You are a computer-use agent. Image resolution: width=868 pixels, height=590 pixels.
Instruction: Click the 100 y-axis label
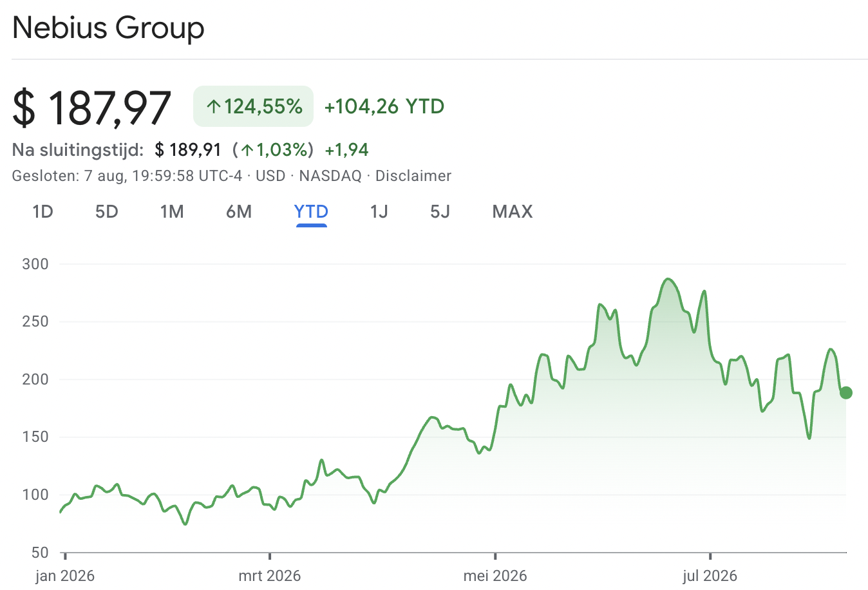[x=35, y=495]
